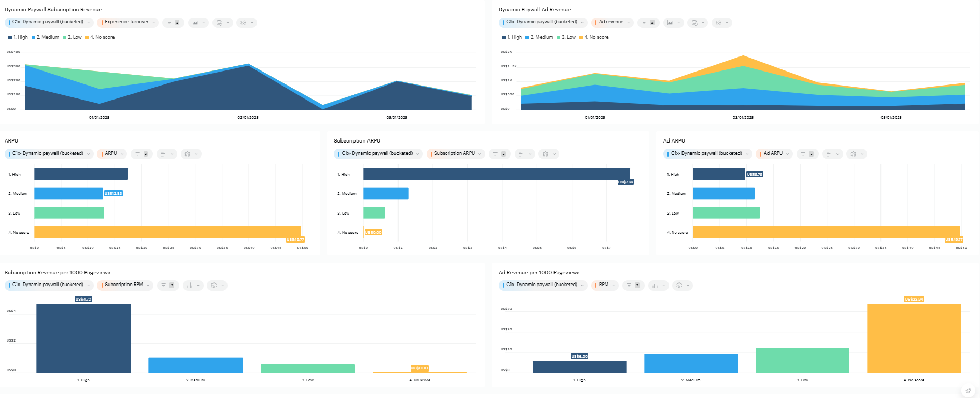Viewport: 980px width, 398px height.
Task: Open the 'Subscription RPM' metric dropdown
Action: (x=125, y=285)
